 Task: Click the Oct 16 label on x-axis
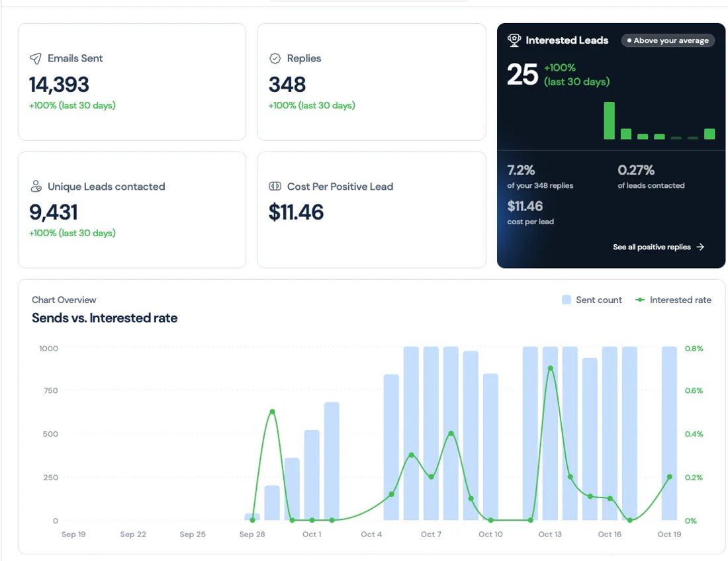click(610, 534)
